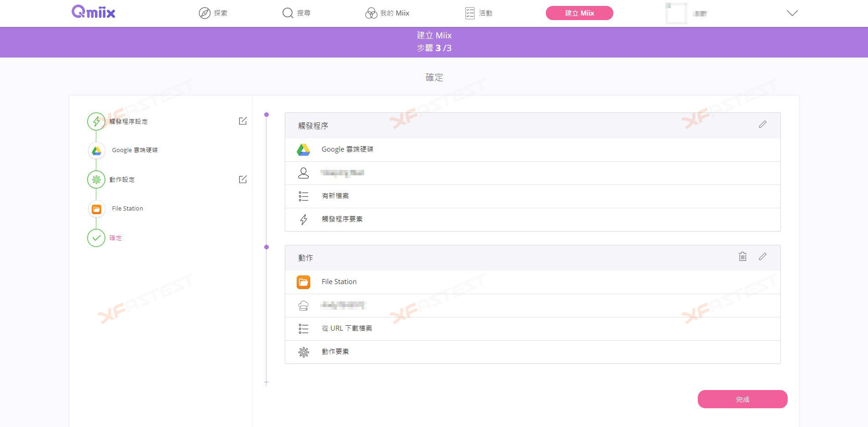Screen dimensions: 868x427
Task: Click the gear step icon for 動作設定
Action: pyautogui.click(x=96, y=179)
